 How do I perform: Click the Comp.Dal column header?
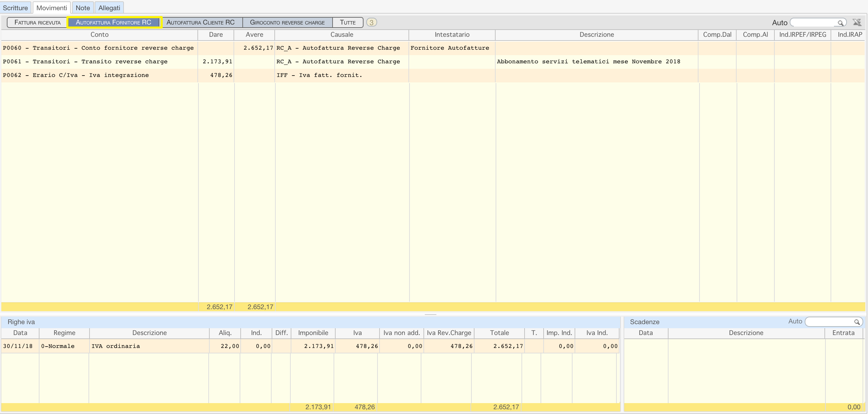click(x=717, y=35)
